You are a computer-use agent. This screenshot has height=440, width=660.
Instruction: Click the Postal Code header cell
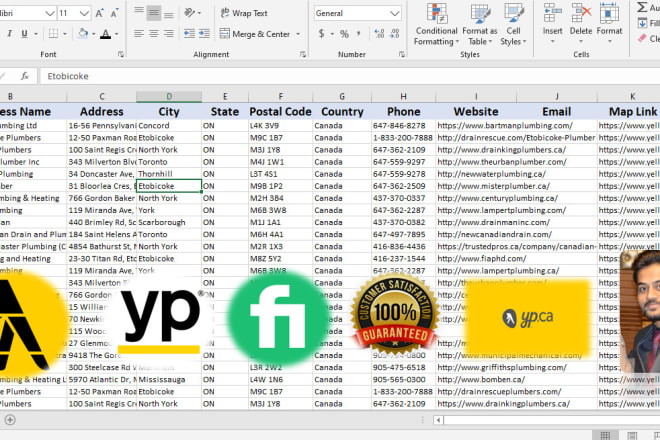coord(280,112)
